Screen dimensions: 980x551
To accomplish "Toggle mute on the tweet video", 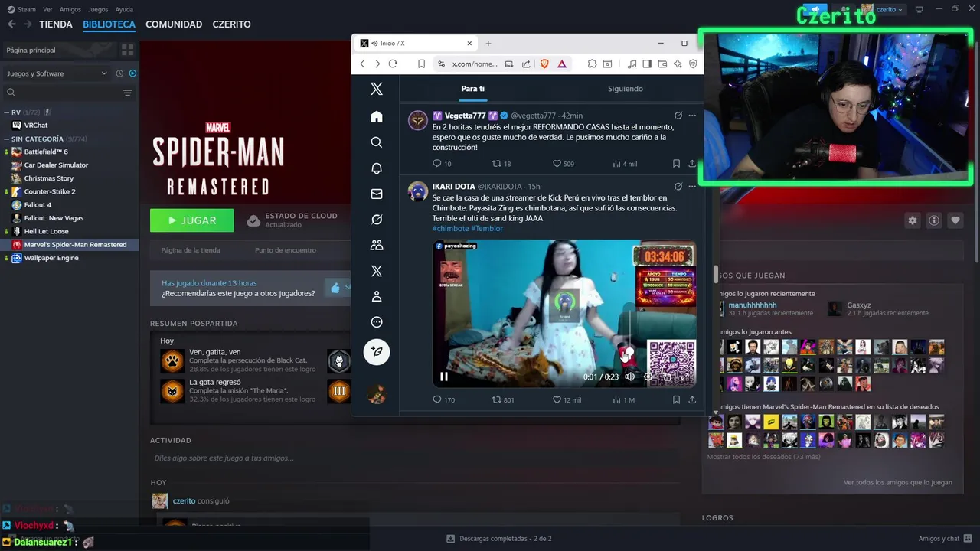I will (629, 377).
